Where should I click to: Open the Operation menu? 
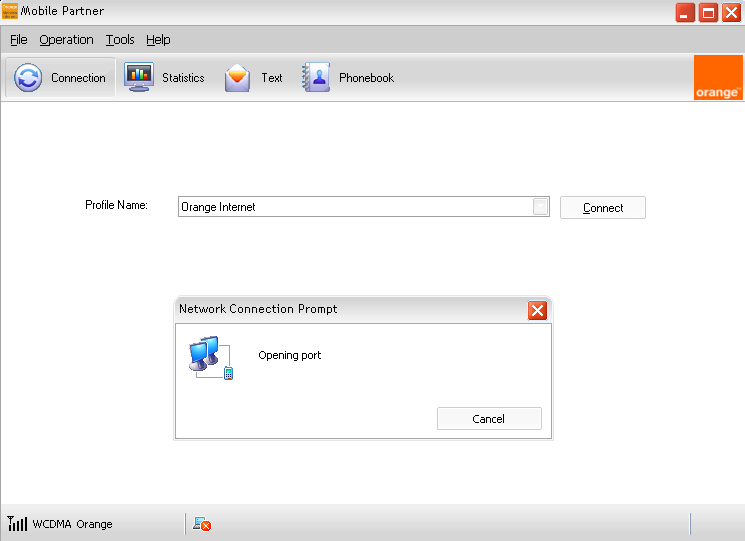pos(66,40)
